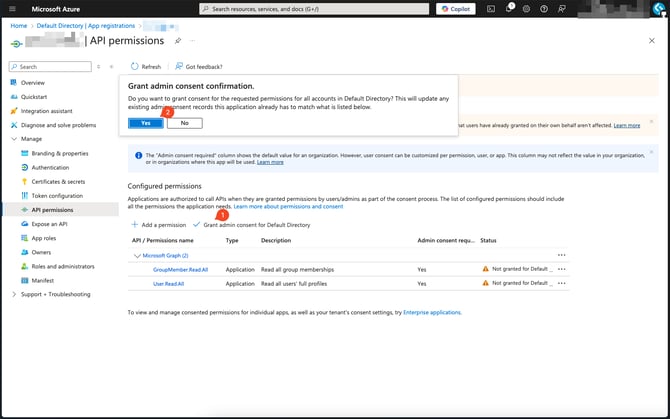The height and width of the screenshot is (419, 670).
Task: Click Add a permission
Action: pyautogui.click(x=159, y=225)
